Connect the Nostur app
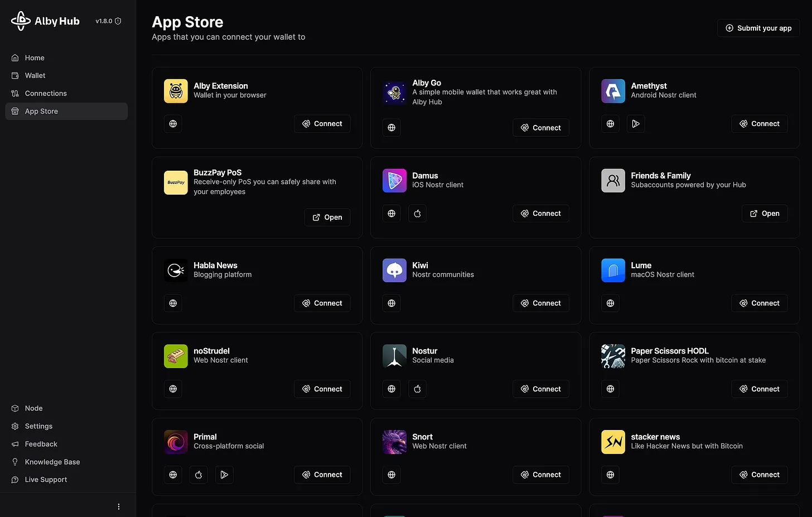Viewport: 812px width, 517px height. (x=541, y=389)
